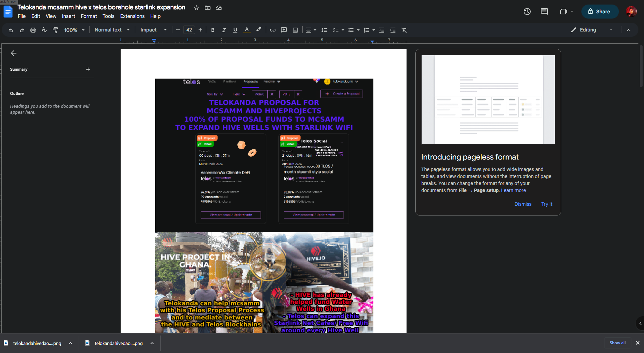Screen dimensions: 644x353
Task: Add a comment using the toolbar icon
Action: [284, 30]
